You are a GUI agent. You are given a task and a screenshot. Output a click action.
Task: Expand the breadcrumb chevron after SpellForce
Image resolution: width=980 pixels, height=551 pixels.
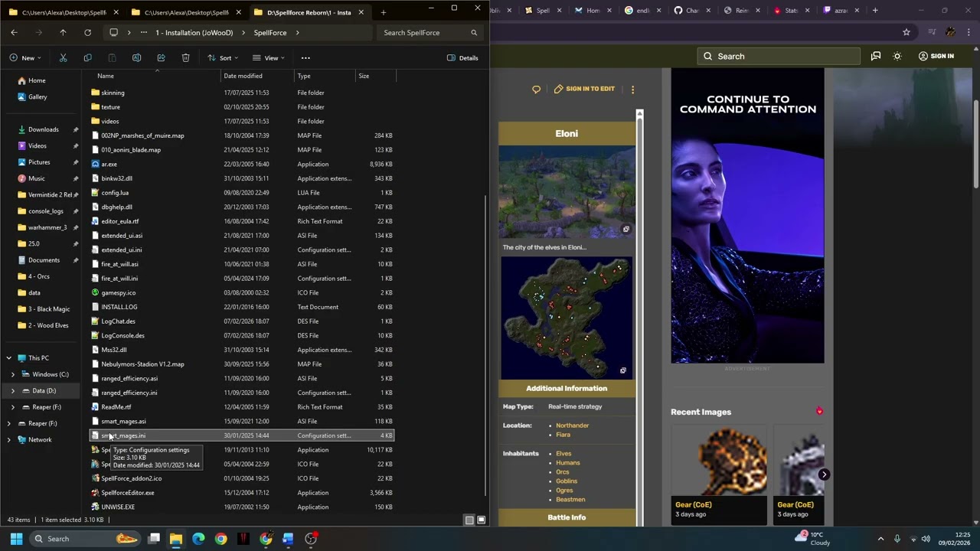coord(297,33)
